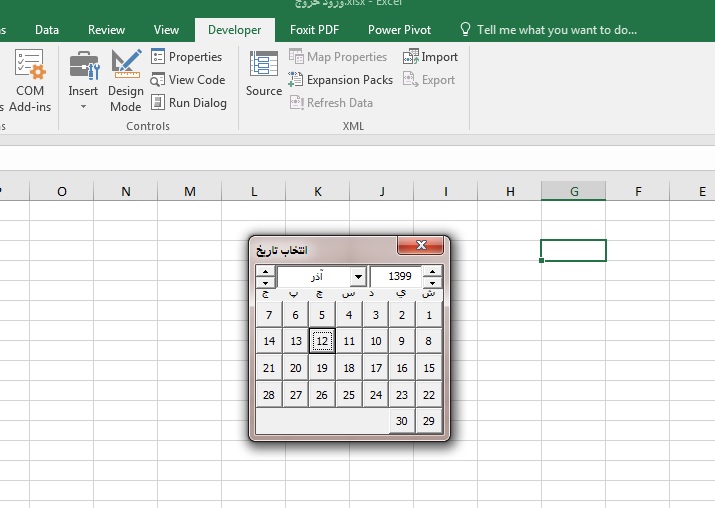Screen dimensions: 715x508
Task: Click the XML Import icon
Action: [x=411, y=57]
